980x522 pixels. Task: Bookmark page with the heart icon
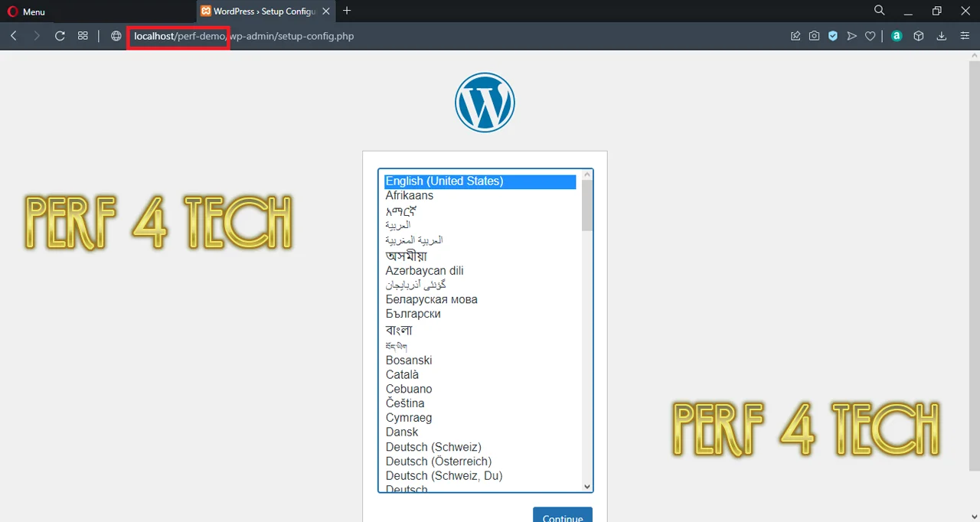coord(870,36)
